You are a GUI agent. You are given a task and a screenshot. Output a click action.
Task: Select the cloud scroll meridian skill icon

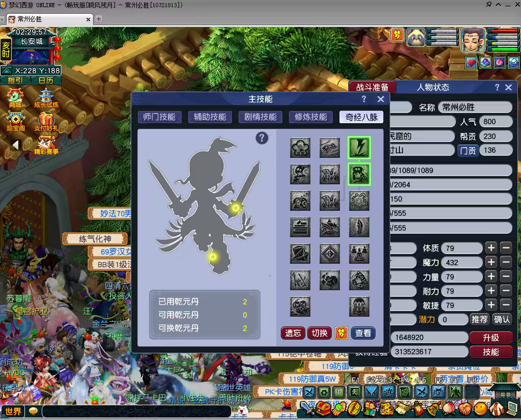tap(300, 147)
